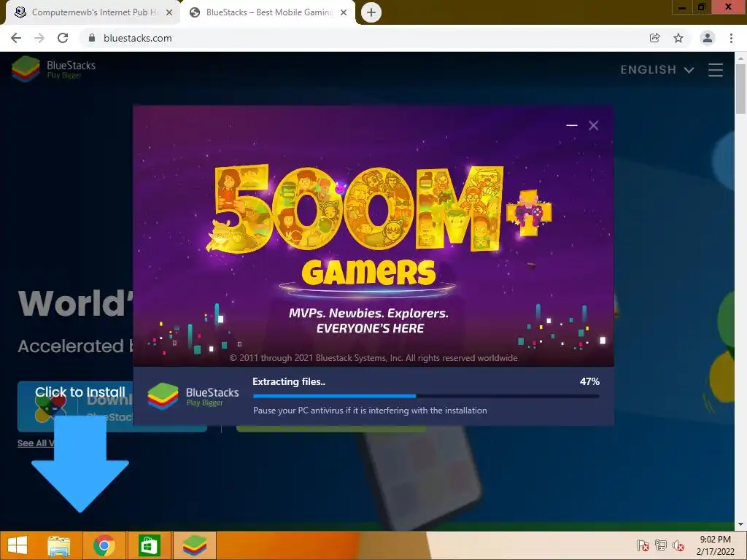The height and width of the screenshot is (560, 747).
Task: Expand the ENGLISH language dropdown
Action: (x=657, y=70)
